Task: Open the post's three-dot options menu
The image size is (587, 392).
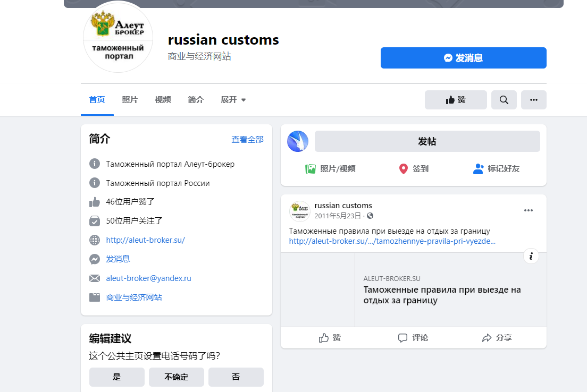Action: pyautogui.click(x=529, y=210)
